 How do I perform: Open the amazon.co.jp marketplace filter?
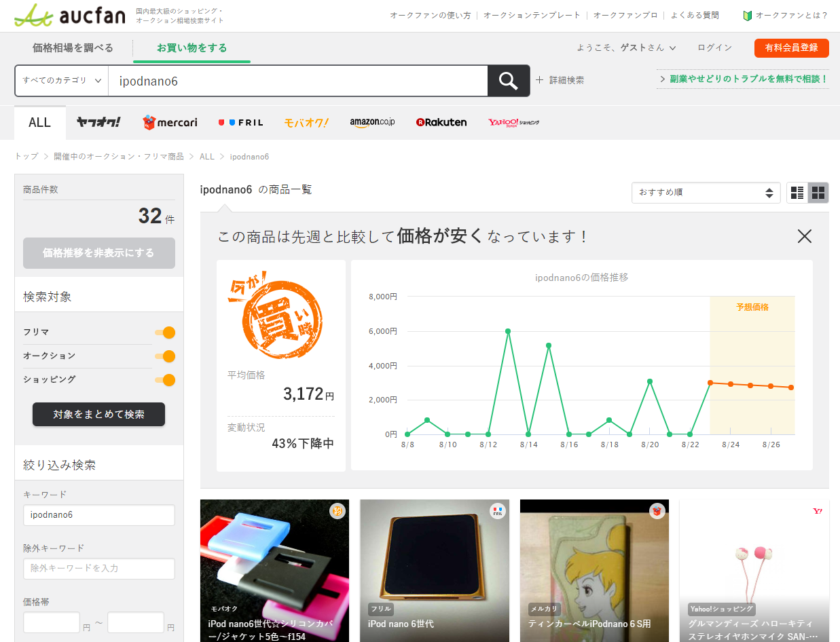(x=372, y=122)
